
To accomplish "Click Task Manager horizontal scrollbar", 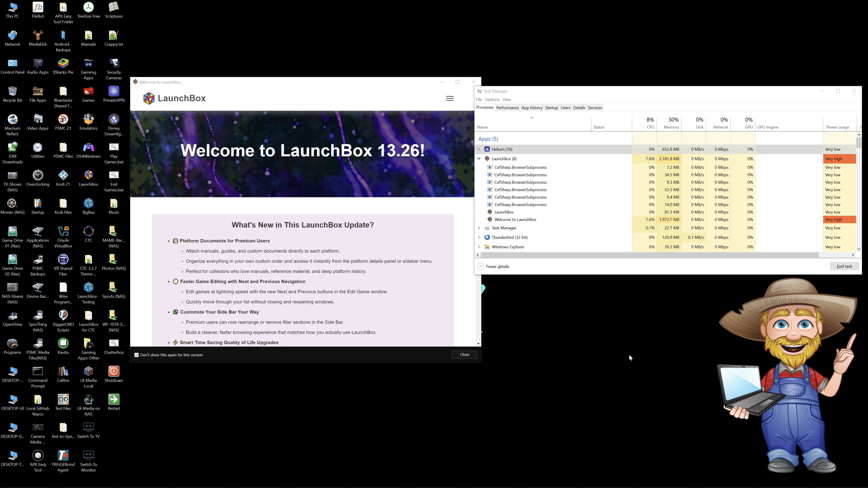I will (x=649, y=255).
